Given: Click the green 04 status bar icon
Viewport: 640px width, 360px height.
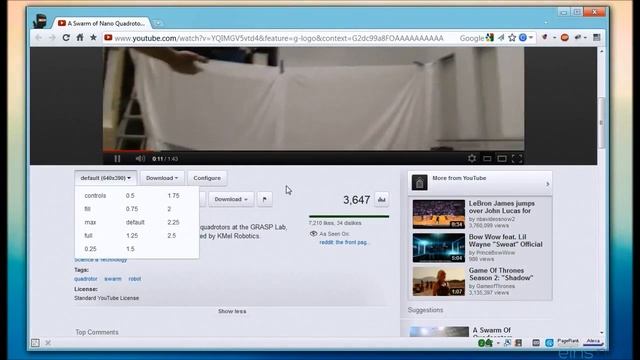Looking at the screenshot, I should tap(485, 343).
